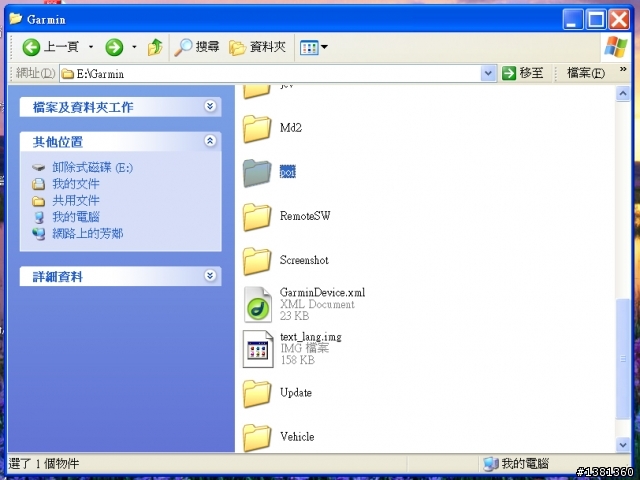
Task: Click the Screenshot folder name
Action: 304,260
